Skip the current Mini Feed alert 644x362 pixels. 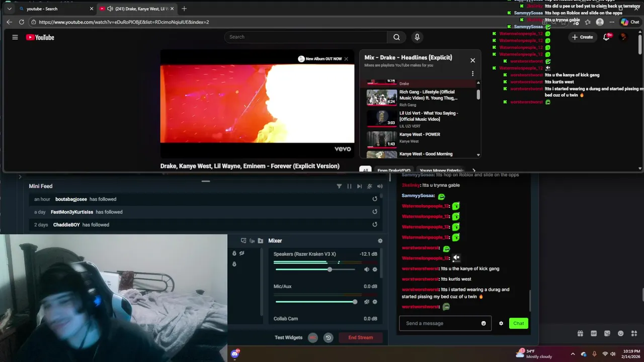point(359,186)
